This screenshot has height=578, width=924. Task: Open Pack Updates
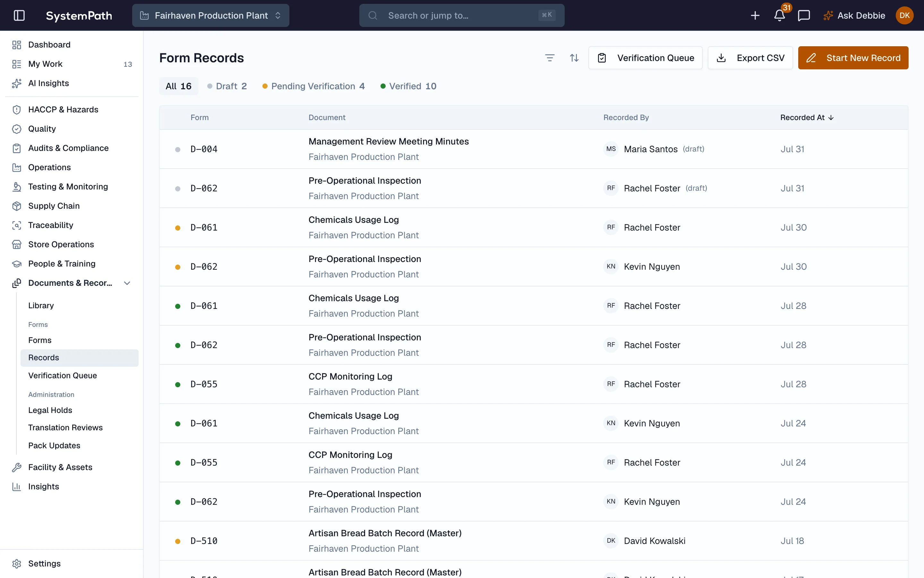coord(80,445)
